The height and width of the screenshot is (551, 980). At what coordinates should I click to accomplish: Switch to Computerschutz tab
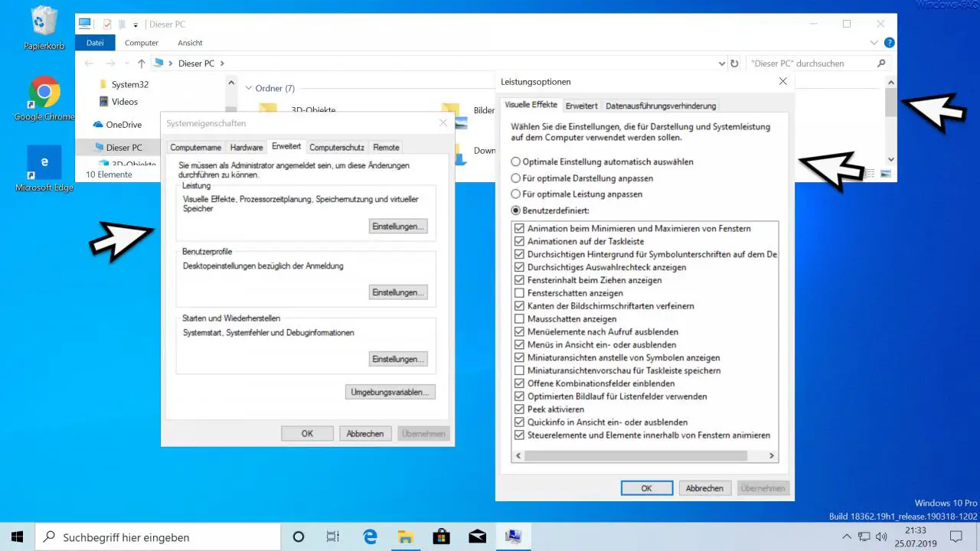coord(337,148)
